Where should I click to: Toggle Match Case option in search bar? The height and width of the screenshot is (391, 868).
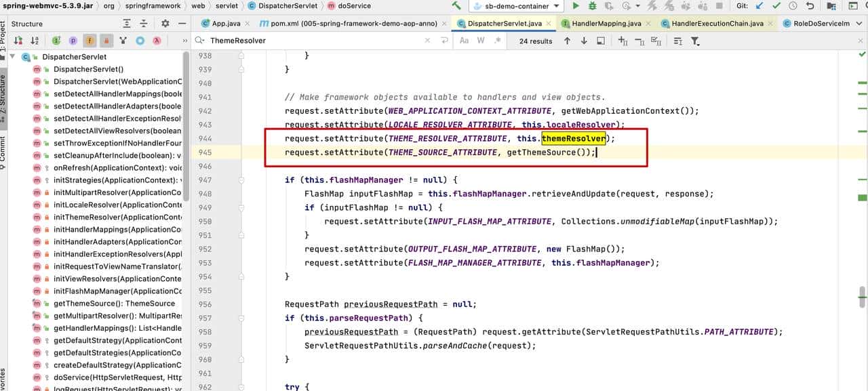coord(464,41)
